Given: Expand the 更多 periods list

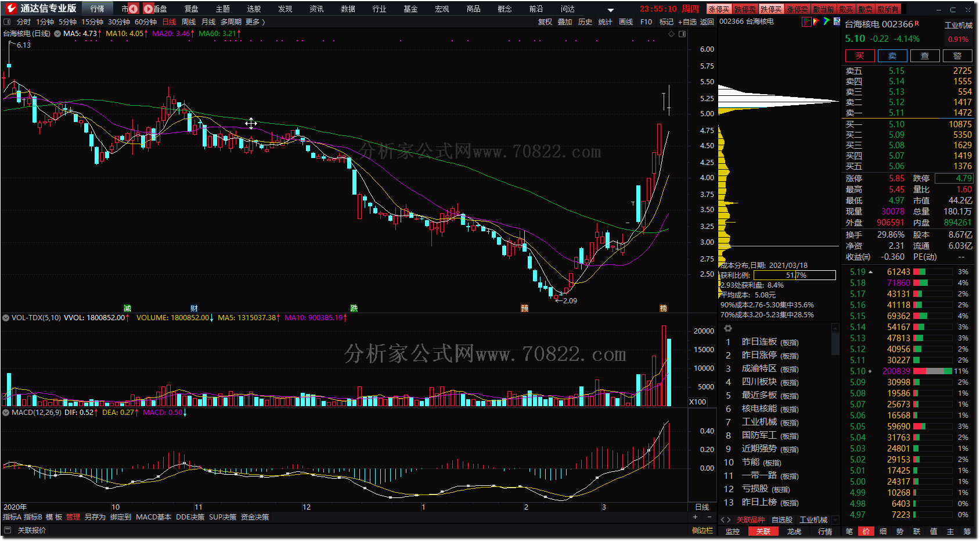Looking at the screenshot, I should point(255,22).
